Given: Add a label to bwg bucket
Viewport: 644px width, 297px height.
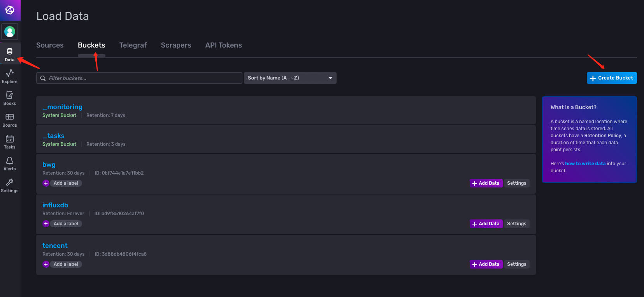Looking at the screenshot, I should pyautogui.click(x=66, y=183).
